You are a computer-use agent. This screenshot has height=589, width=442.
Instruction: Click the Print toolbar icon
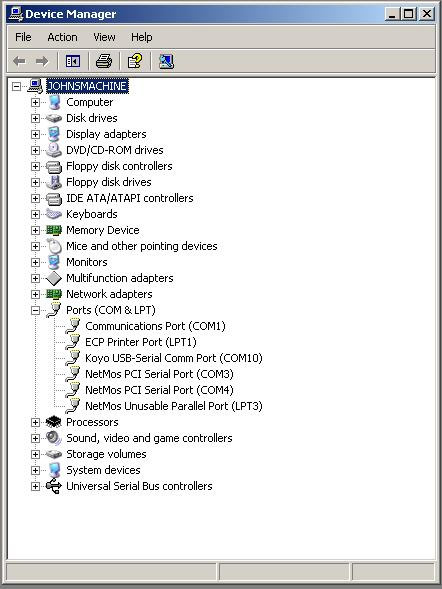pos(104,61)
